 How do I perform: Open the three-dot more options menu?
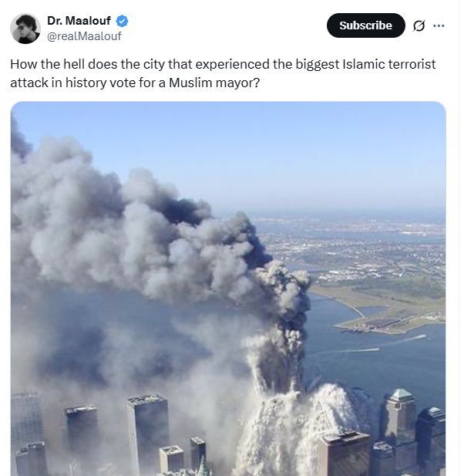click(x=439, y=25)
